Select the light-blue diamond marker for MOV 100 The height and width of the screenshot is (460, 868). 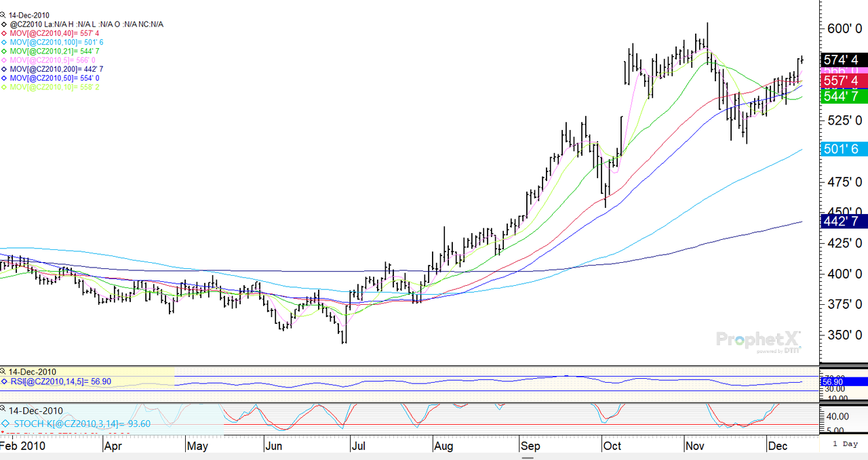tap(3, 42)
